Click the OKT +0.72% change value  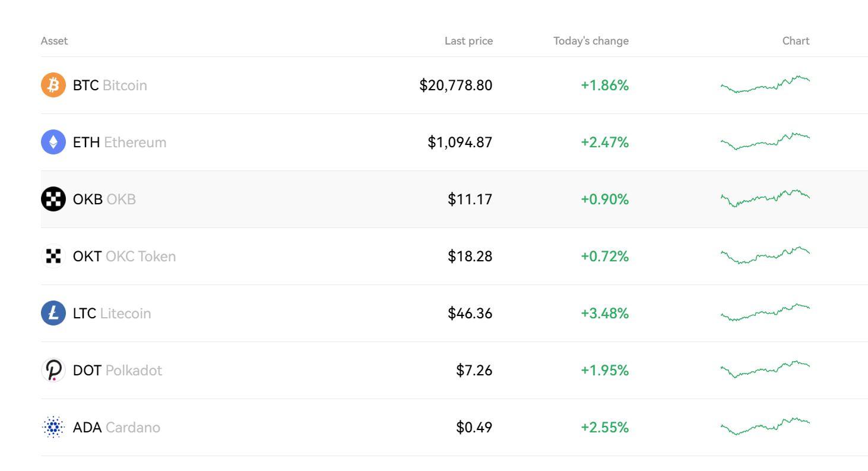[604, 256]
